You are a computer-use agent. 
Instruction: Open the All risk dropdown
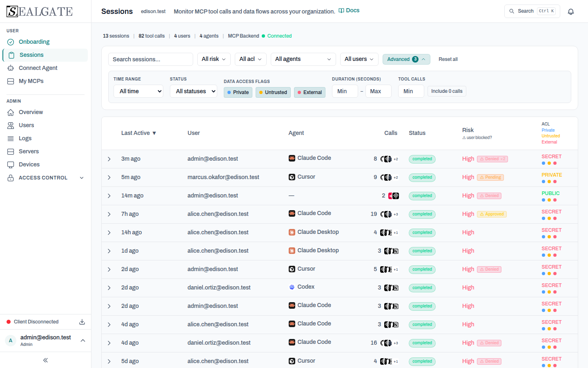[x=214, y=59]
